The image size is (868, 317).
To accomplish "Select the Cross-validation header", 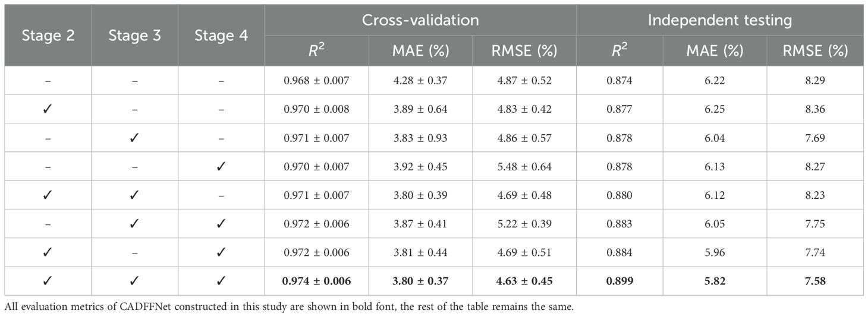I will pyautogui.click(x=420, y=20).
